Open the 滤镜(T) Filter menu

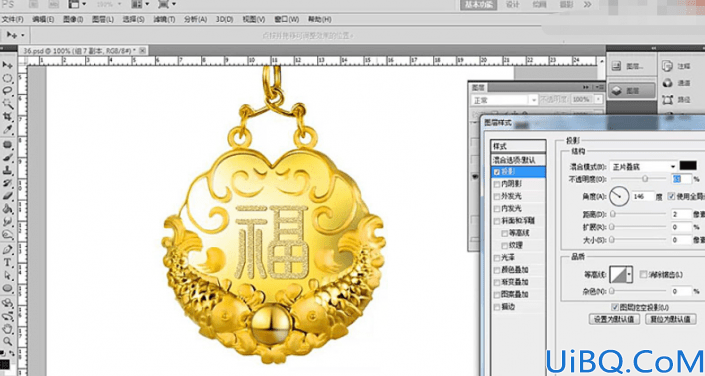164,19
